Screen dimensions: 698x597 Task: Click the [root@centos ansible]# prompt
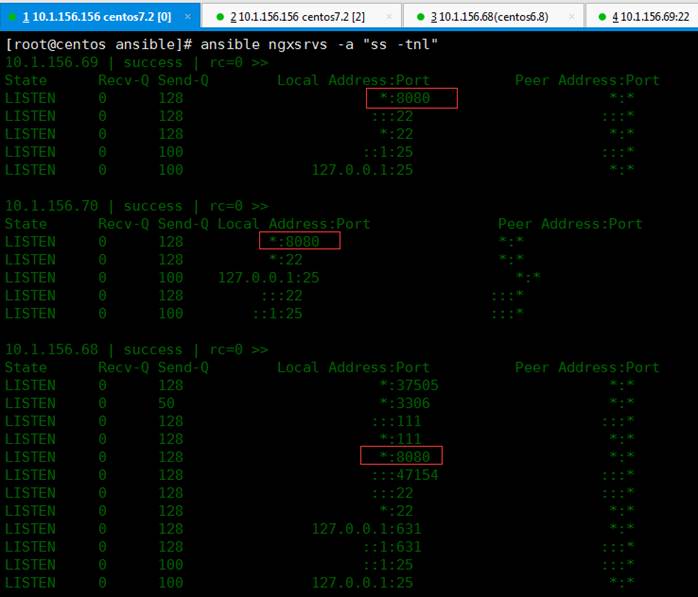(99, 45)
